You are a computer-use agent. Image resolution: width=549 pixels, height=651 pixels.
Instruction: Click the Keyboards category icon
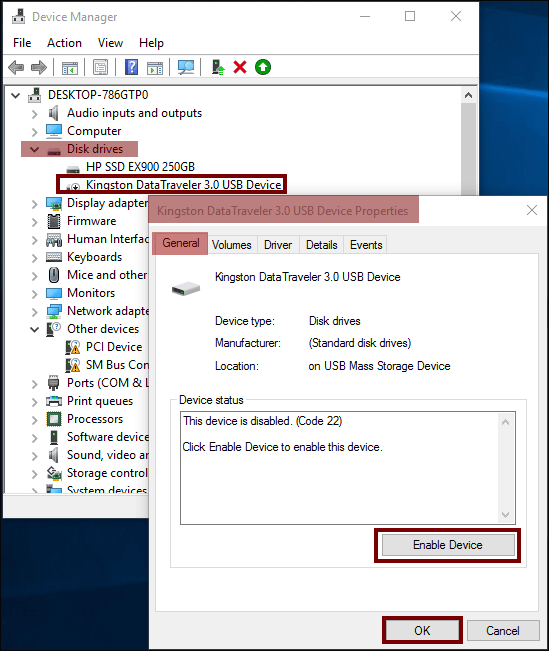tap(54, 257)
